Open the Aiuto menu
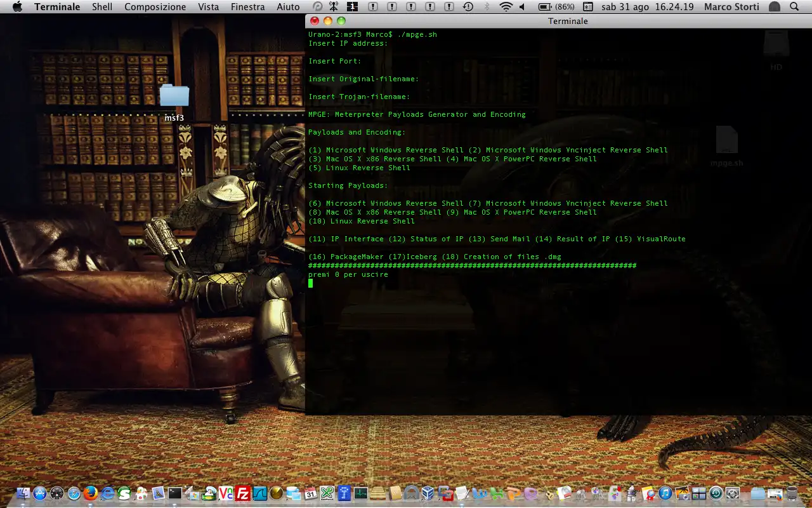This screenshot has width=812, height=508. tap(288, 7)
